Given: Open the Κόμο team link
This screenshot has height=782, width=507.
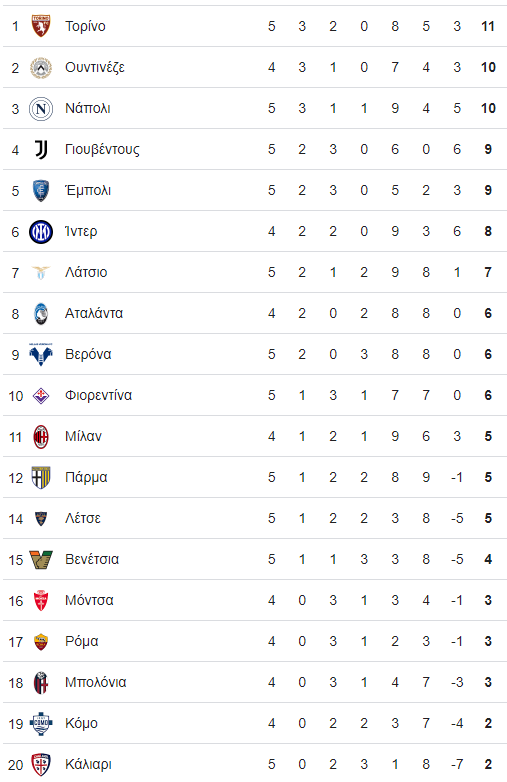Looking at the screenshot, I should point(81,723).
